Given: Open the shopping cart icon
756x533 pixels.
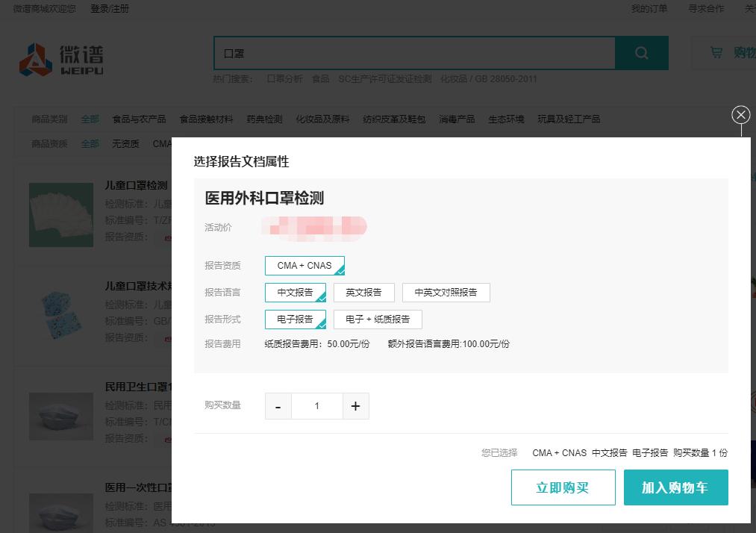Looking at the screenshot, I should pos(716,53).
